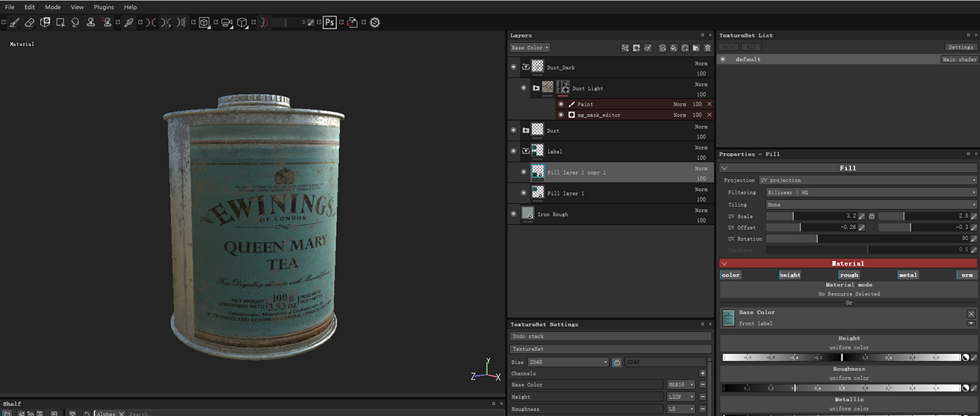Add a new channel with plus button
The height and width of the screenshot is (416, 980).
pos(703,373)
